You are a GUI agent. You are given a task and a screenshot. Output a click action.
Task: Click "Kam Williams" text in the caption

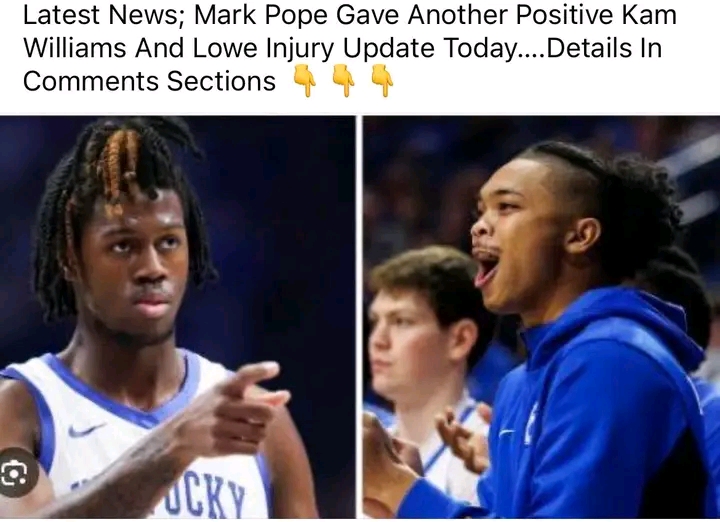click(350, 31)
